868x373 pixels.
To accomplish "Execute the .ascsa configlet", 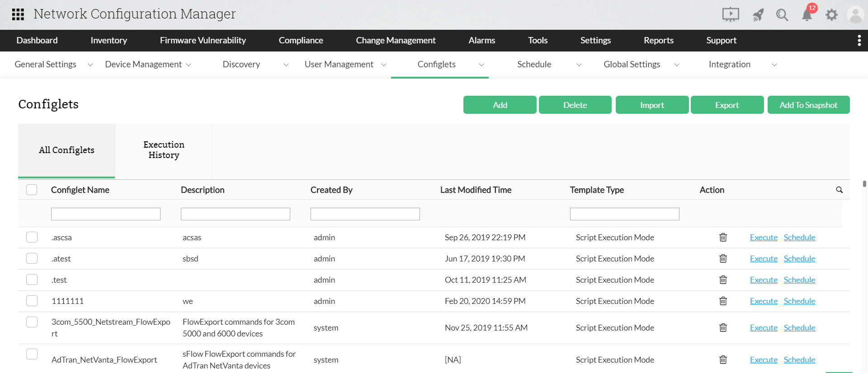I will click(x=764, y=237).
